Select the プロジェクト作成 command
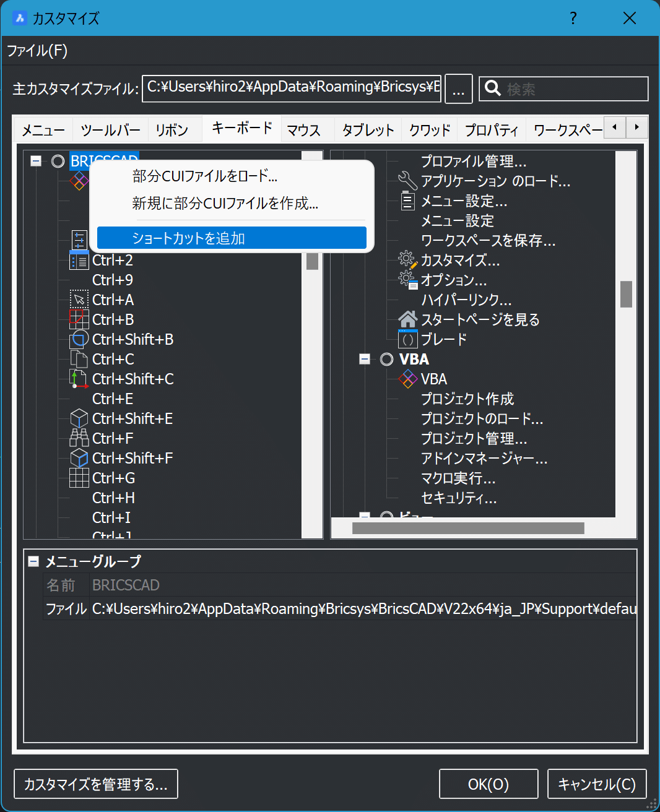660x812 pixels. (467, 399)
